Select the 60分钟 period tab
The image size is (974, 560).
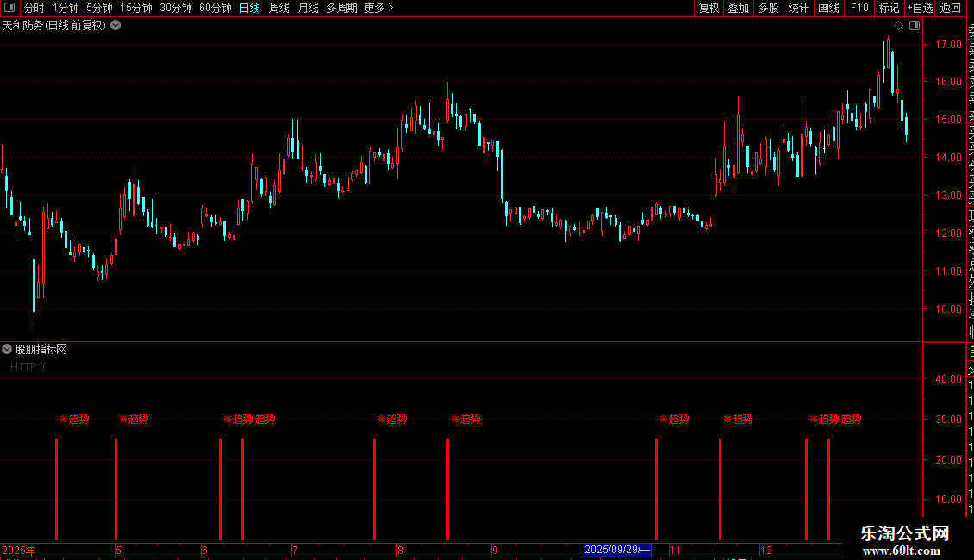coord(215,8)
